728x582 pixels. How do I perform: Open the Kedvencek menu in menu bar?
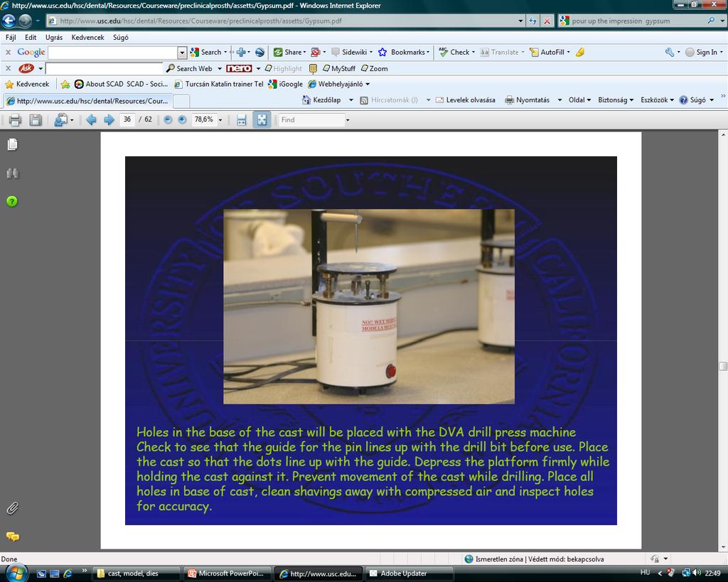tap(87, 38)
